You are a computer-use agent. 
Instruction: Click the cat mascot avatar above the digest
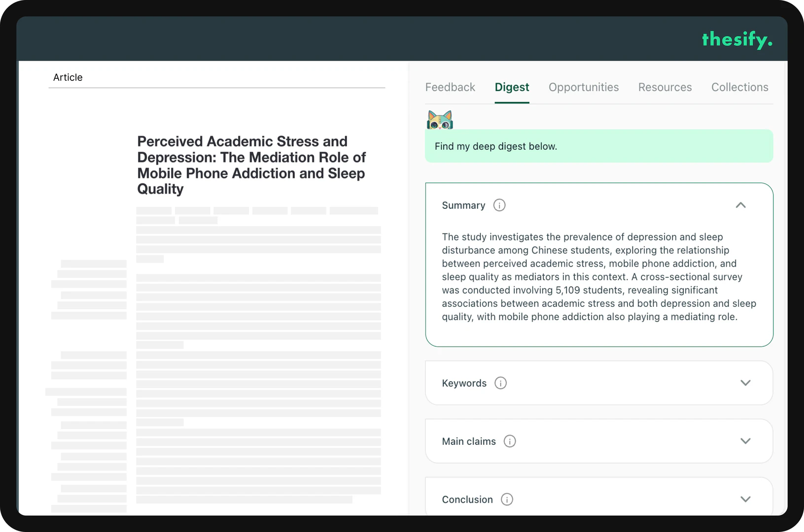point(440,119)
